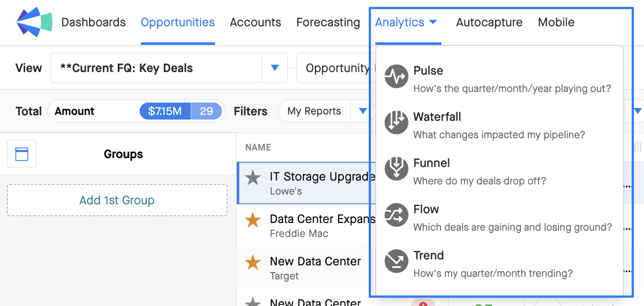Open the Autocapture tab
Image resolution: width=644 pixels, height=306 pixels.
(489, 22)
